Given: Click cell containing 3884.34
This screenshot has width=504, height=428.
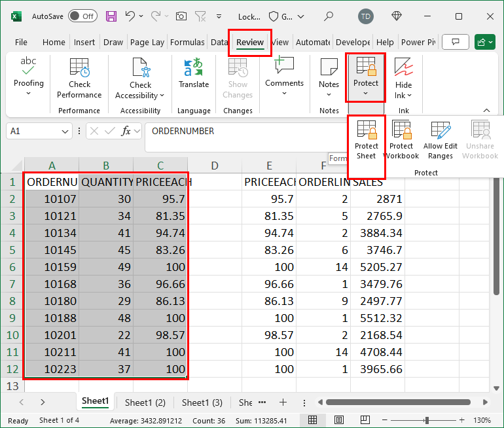Looking at the screenshot, I should (378, 233).
